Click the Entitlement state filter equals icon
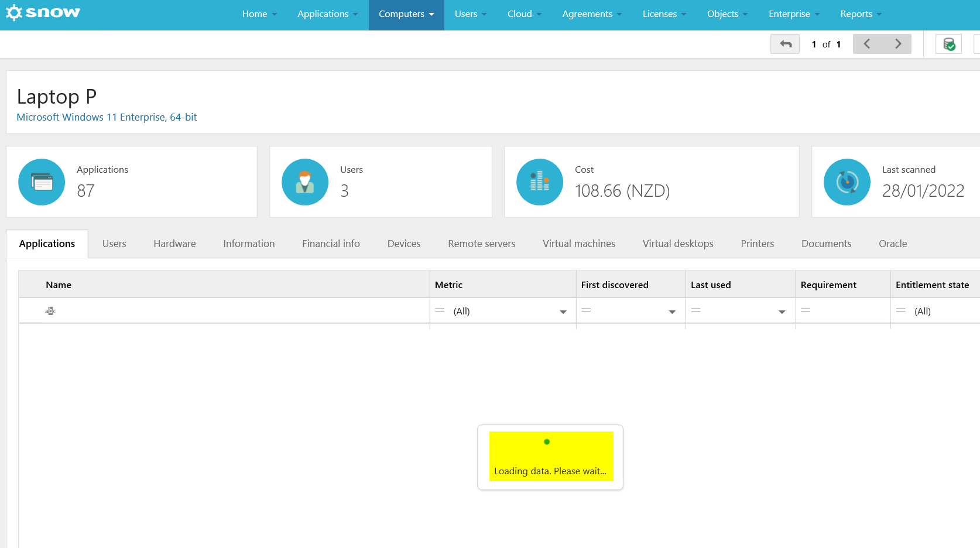 (x=901, y=310)
